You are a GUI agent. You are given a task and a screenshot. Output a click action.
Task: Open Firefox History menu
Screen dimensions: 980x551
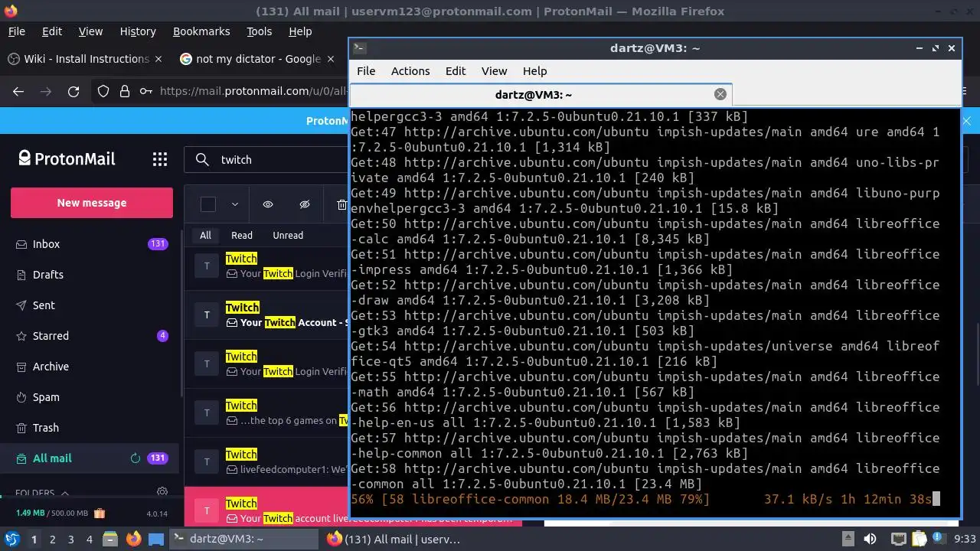(138, 31)
